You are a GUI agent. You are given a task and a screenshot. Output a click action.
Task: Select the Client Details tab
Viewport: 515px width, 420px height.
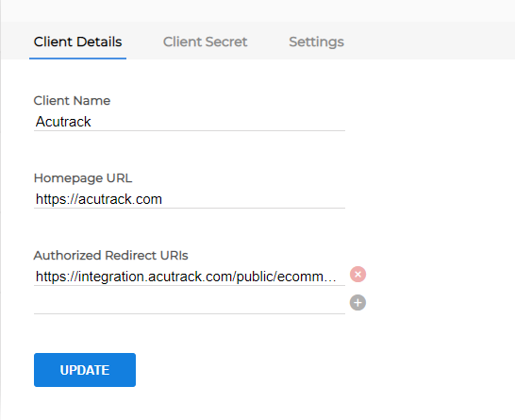[x=78, y=42]
